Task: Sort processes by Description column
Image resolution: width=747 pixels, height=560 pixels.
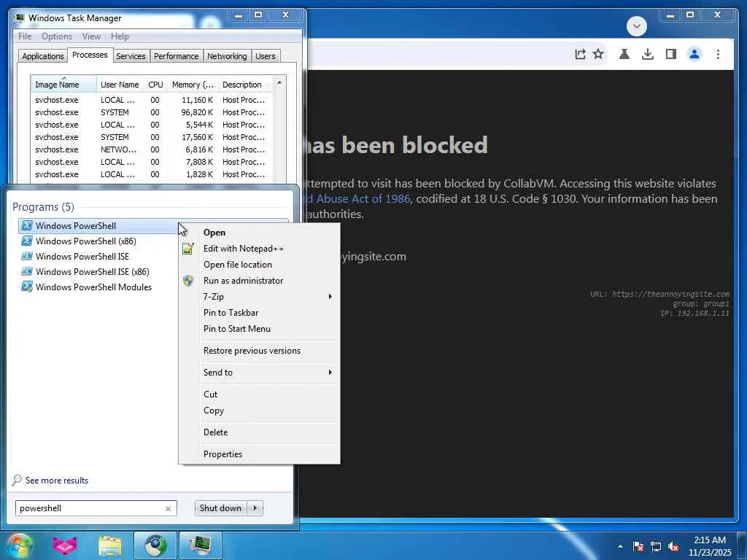Action: tap(247, 85)
